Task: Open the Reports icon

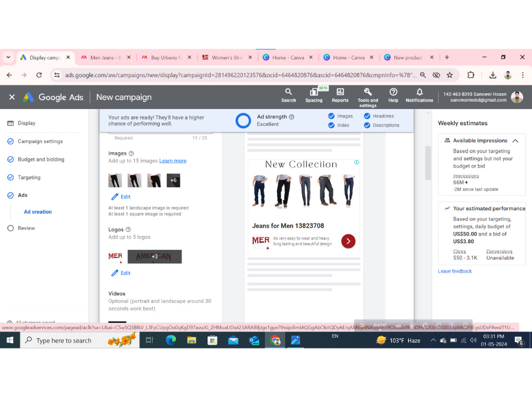Action: click(x=340, y=95)
